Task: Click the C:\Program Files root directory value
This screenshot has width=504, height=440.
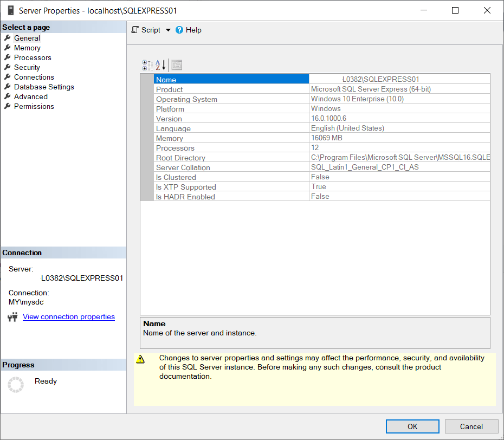Action: pos(400,157)
